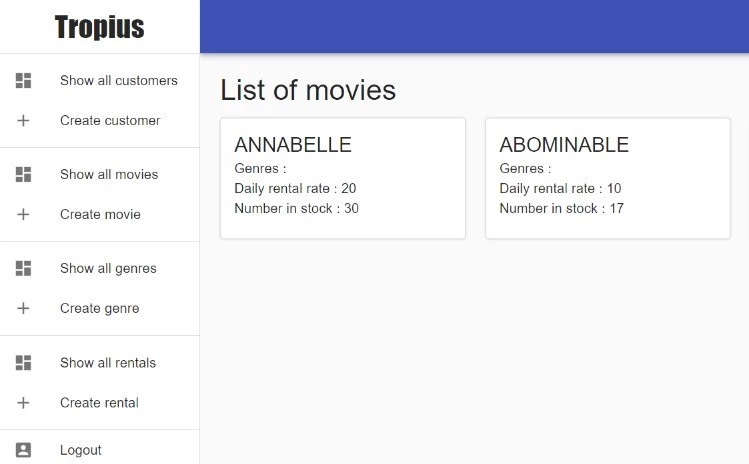Select Create customer in the sidebar
This screenshot has width=749, height=464.
coord(110,121)
